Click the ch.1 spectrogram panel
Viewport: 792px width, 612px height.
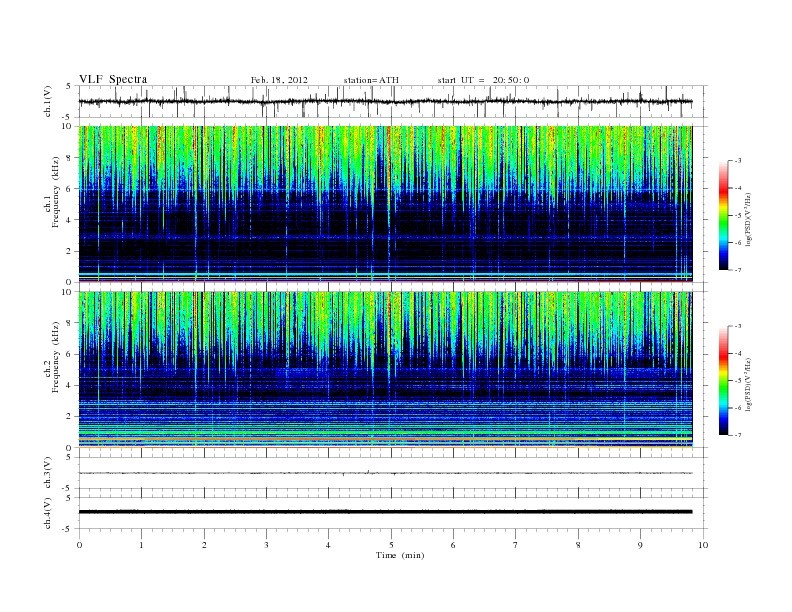click(385, 204)
